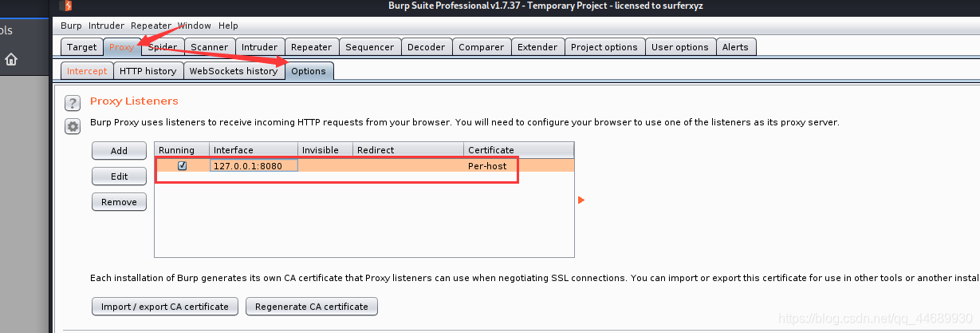Image resolution: width=980 pixels, height=333 pixels.
Task: Click the home icon in left sidebar
Action: click(x=11, y=59)
